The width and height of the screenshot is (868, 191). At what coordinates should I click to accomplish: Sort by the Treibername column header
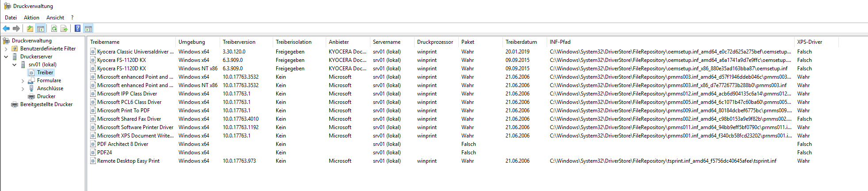(105, 42)
